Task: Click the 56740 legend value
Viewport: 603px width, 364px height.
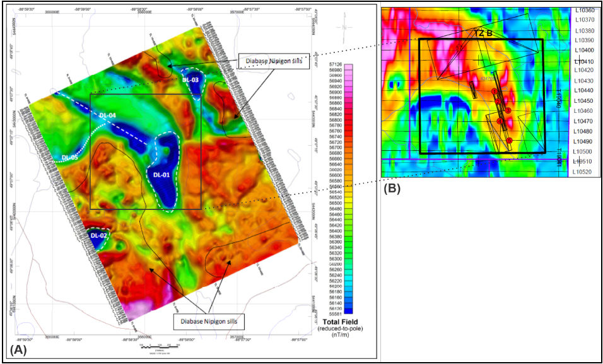Action: pyautogui.click(x=334, y=137)
